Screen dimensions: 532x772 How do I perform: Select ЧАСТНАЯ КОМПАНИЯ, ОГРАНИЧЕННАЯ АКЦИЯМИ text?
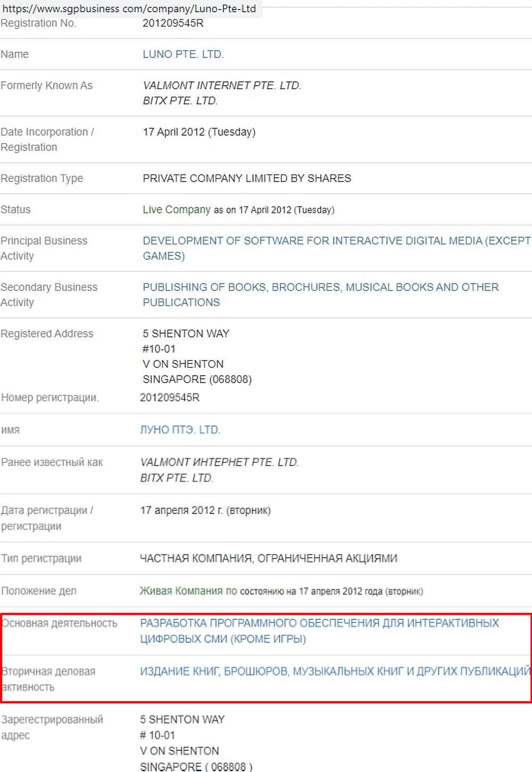point(269,558)
